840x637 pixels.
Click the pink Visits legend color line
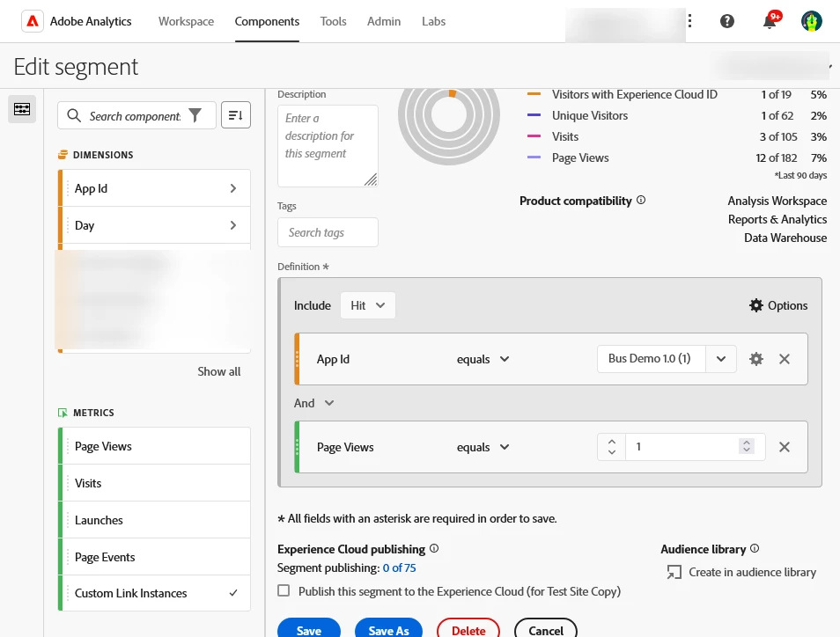[534, 136]
